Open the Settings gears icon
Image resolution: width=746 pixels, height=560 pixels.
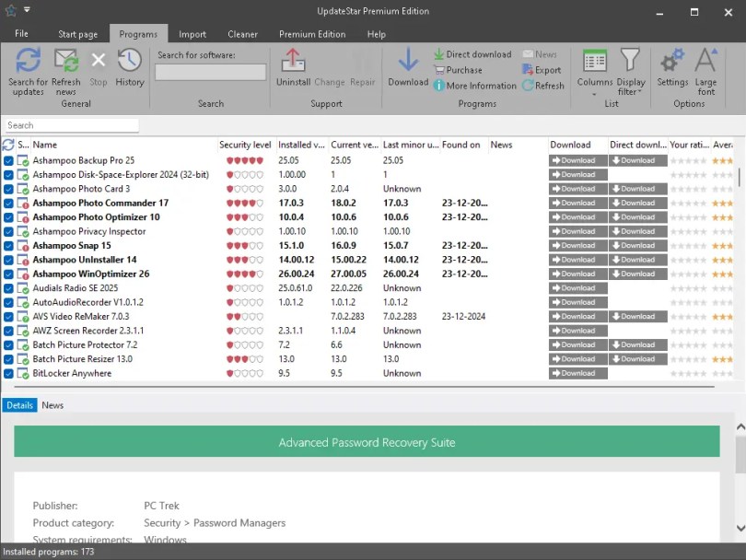[672, 61]
